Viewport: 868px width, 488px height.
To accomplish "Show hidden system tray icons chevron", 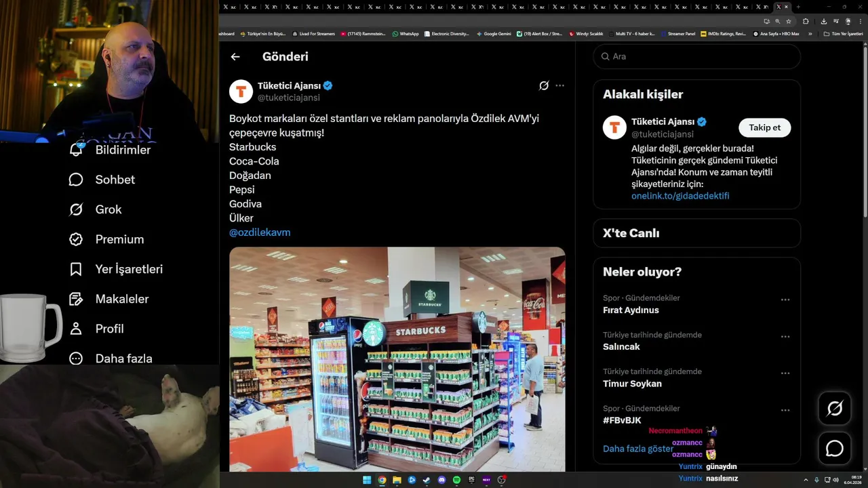I will coord(806,480).
